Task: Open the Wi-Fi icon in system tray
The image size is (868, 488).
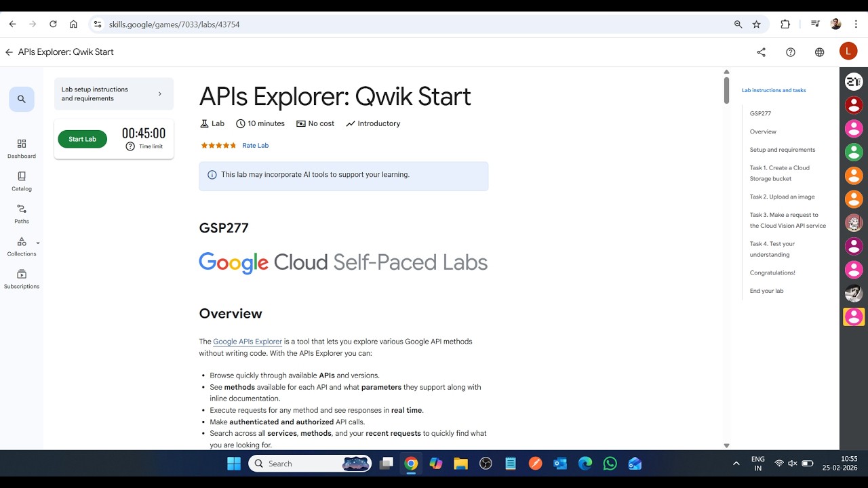Action: (779, 464)
